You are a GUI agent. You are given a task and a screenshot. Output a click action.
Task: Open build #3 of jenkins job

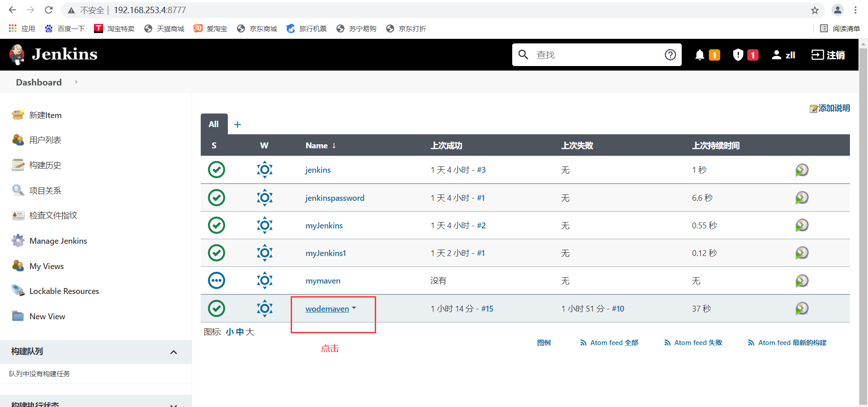[481, 170]
